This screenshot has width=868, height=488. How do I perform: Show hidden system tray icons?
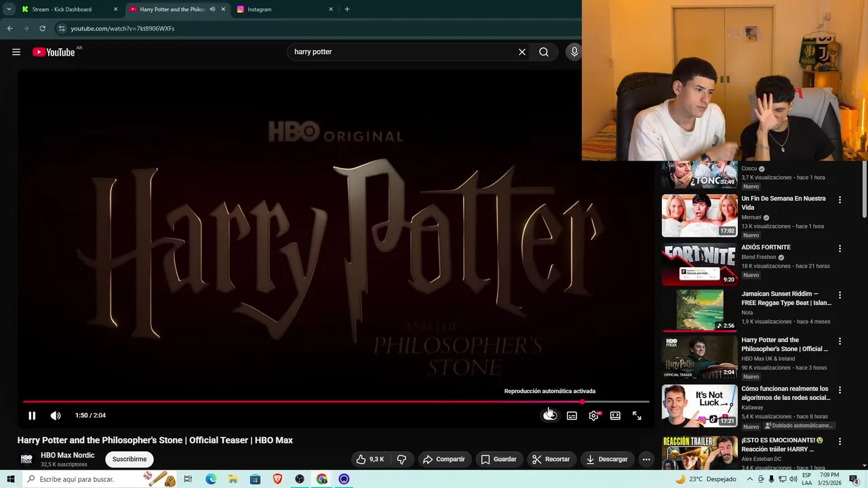click(750, 479)
